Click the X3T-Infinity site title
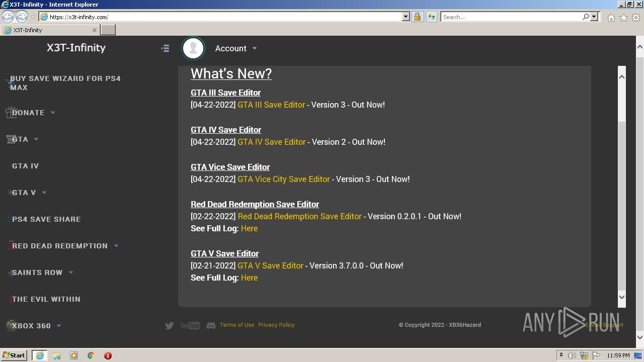Image resolution: width=644 pixels, height=362 pixels. (x=76, y=48)
